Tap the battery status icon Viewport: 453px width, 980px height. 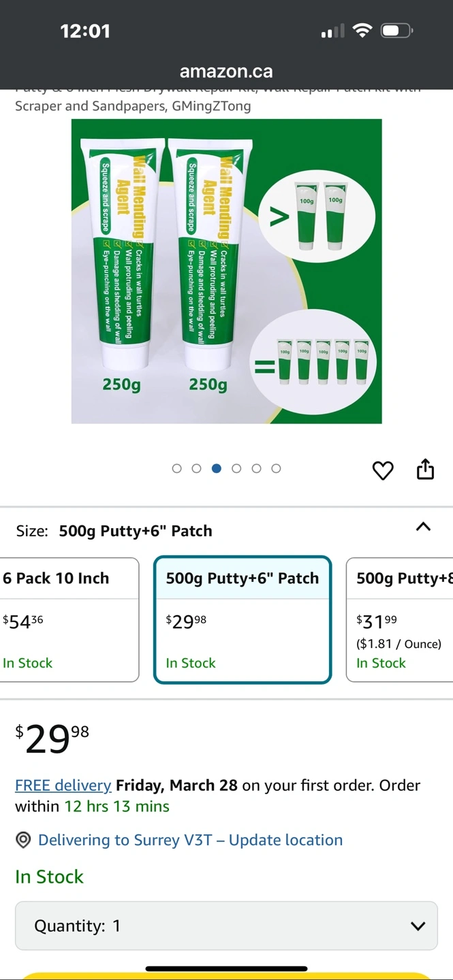point(396,31)
